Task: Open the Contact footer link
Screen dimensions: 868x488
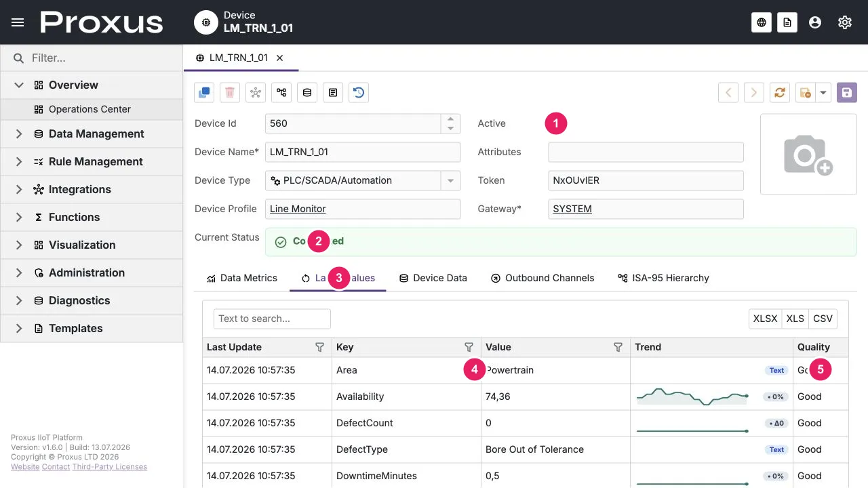Action: 56,467
